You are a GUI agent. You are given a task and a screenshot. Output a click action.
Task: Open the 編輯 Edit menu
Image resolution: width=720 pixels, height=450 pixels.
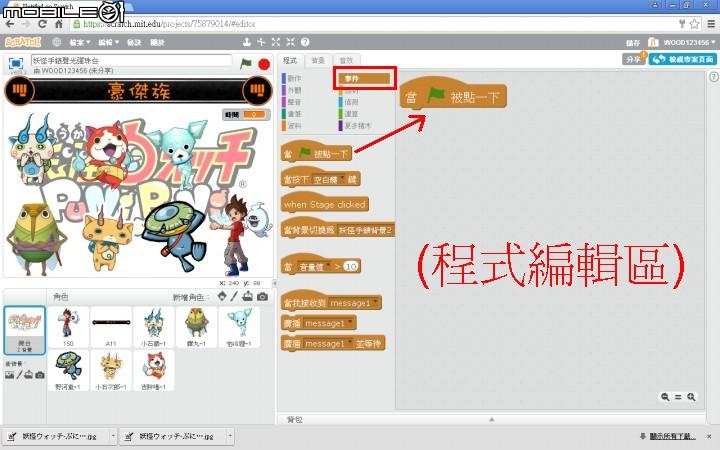click(x=108, y=43)
